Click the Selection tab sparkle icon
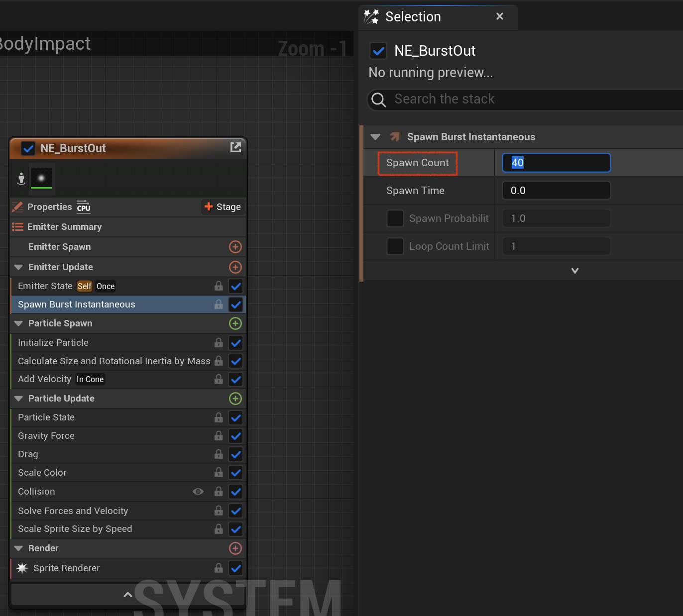The width and height of the screenshot is (683, 616). pyautogui.click(x=371, y=17)
